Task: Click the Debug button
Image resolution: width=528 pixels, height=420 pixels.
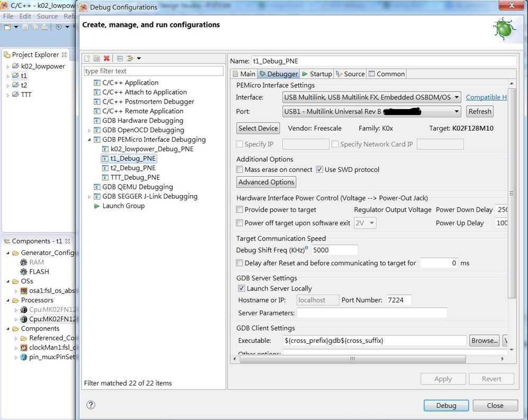Action: tap(446, 406)
